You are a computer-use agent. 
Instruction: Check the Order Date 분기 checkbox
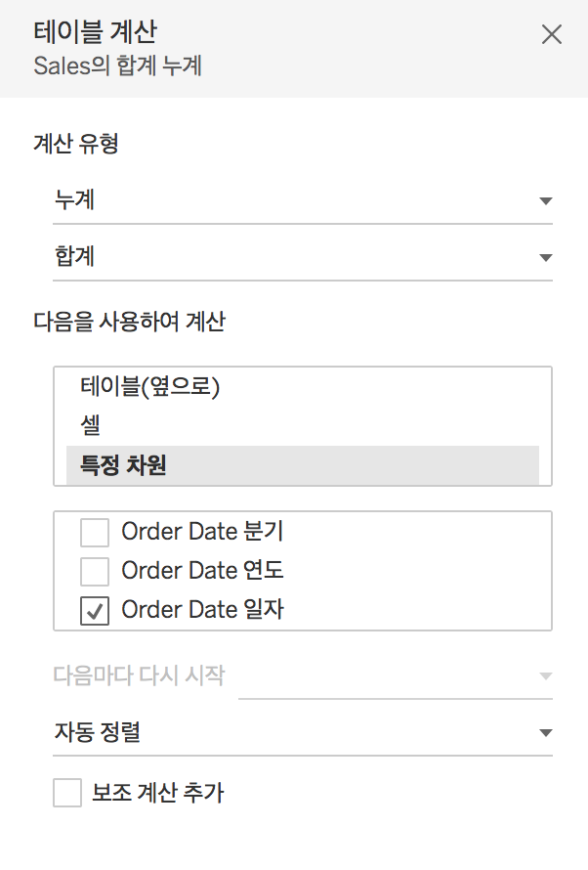[x=95, y=532]
